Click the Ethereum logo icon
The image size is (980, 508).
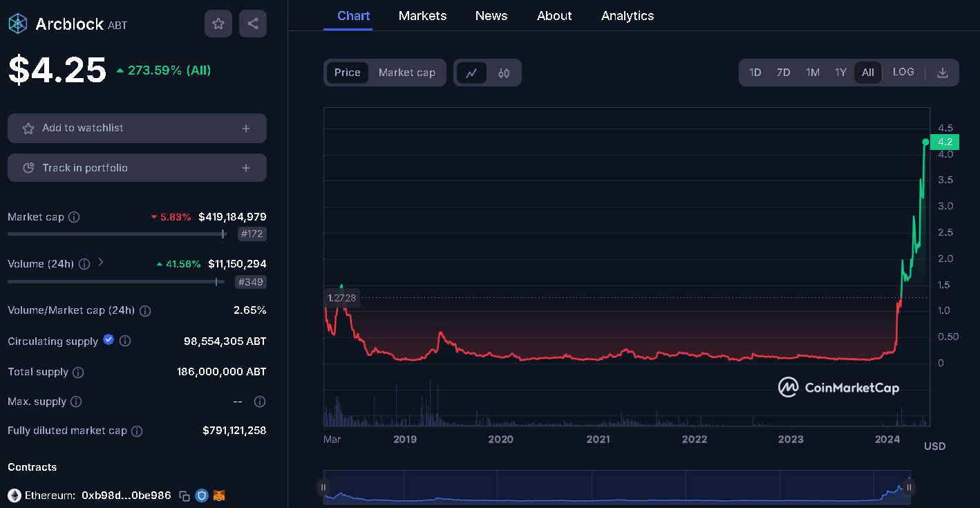(15, 496)
